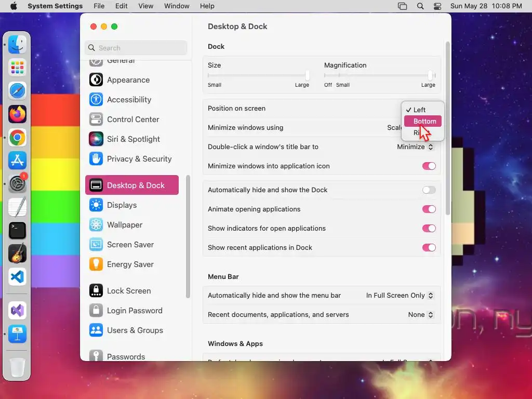Open Spotlight search in menu bar
The image size is (532, 399).
[420, 6]
